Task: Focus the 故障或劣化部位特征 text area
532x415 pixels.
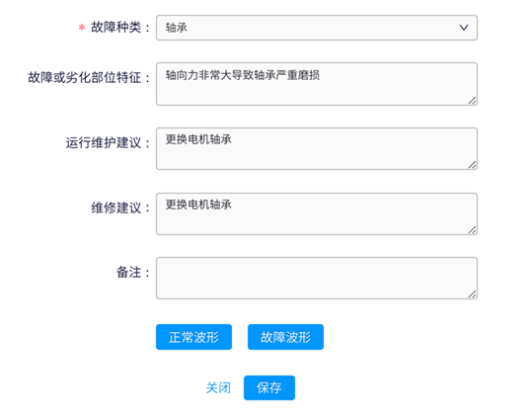Action: click(317, 84)
